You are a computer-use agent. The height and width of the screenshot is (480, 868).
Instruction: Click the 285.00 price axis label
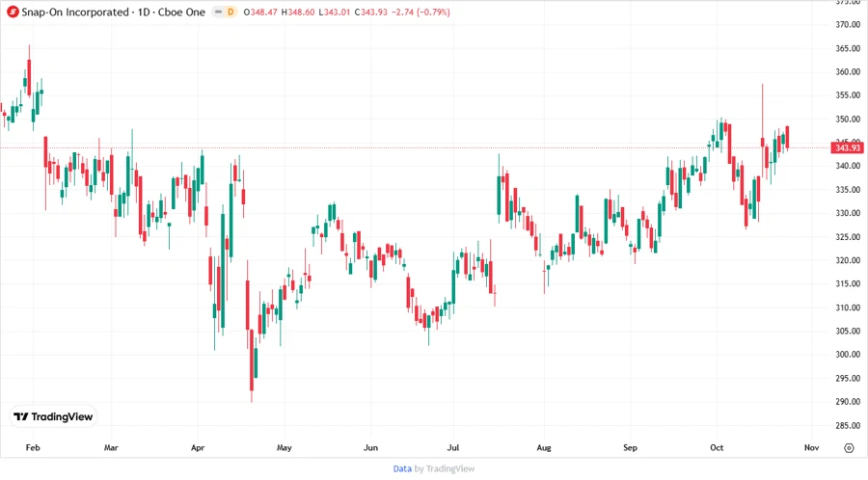848,426
